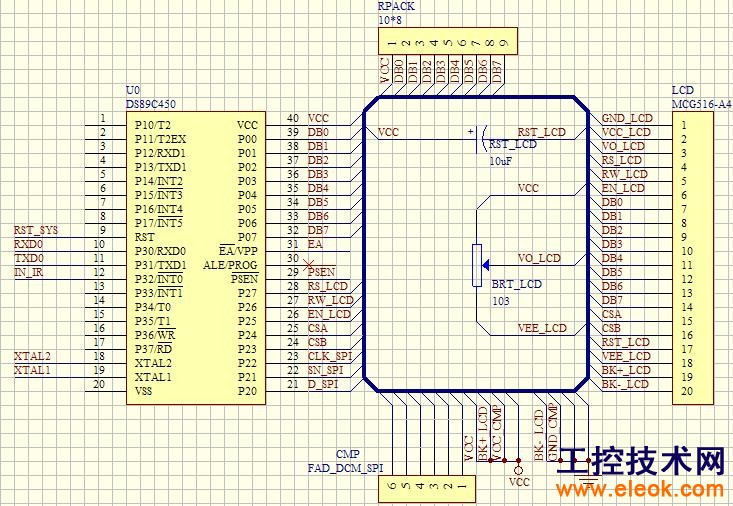Select the P11/T2EX pin name

(x=160, y=139)
